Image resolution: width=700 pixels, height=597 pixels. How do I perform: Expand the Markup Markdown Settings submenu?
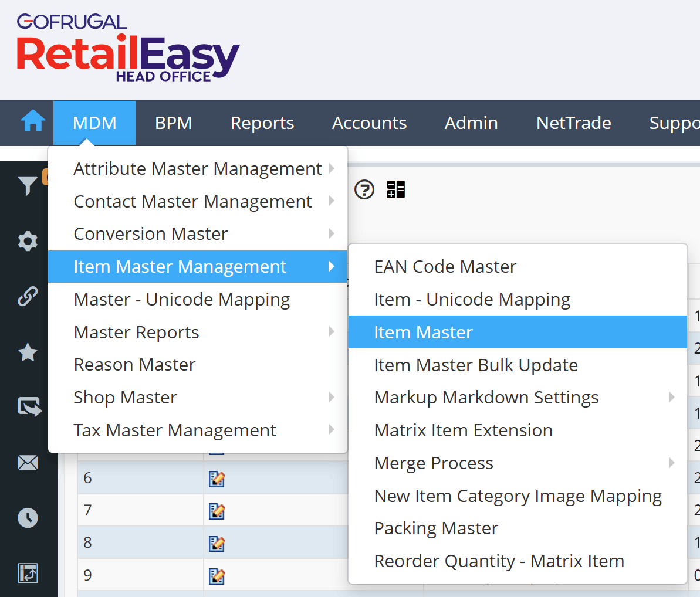coord(486,398)
